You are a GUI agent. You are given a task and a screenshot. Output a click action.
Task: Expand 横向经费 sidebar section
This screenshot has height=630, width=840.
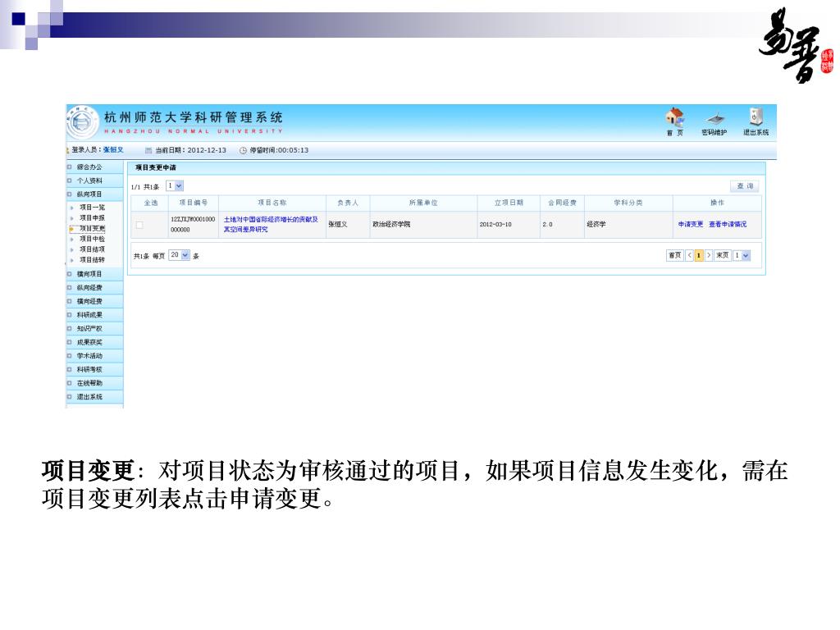tap(89, 301)
